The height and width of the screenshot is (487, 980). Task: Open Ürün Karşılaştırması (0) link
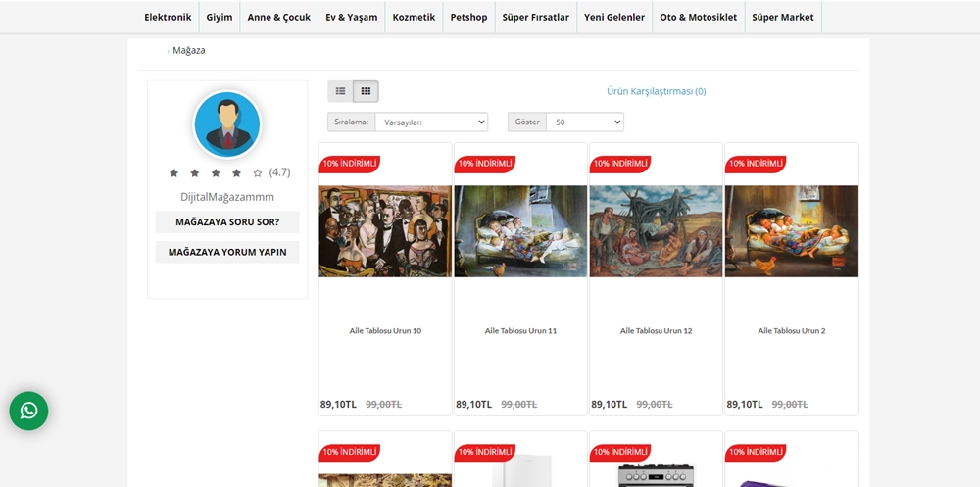click(657, 91)
